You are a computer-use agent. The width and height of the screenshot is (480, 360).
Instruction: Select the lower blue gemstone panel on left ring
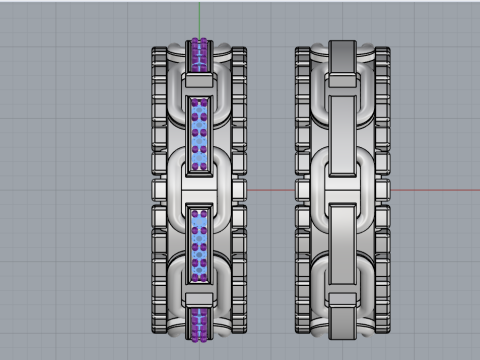(199, 245)
